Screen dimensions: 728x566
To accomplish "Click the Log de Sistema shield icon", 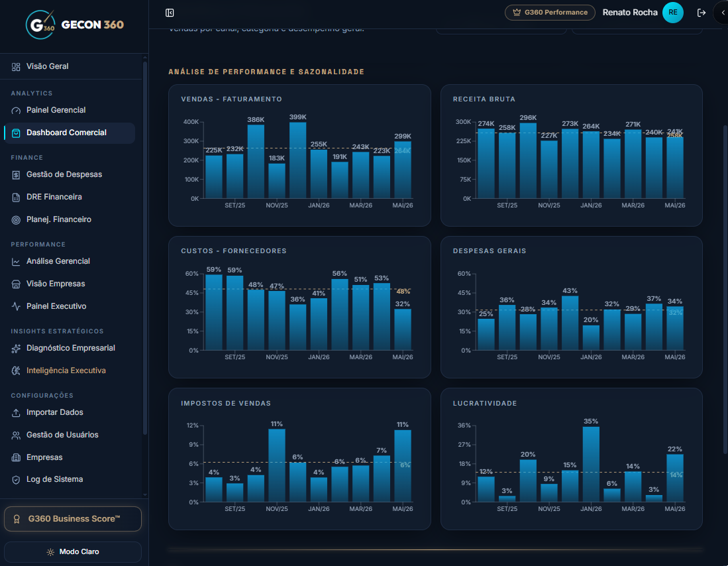I will point(16,480).
